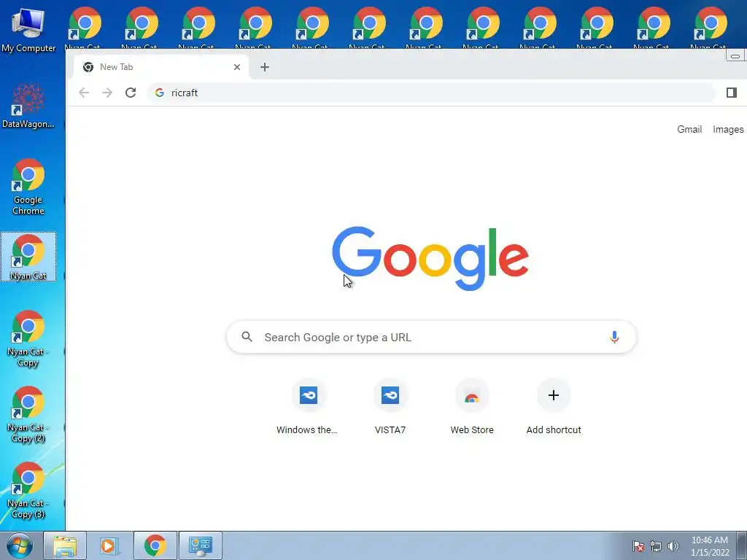Click the Chrome back arrow
The width and height of the screenshot is (747, 560).
click(84, 93)
